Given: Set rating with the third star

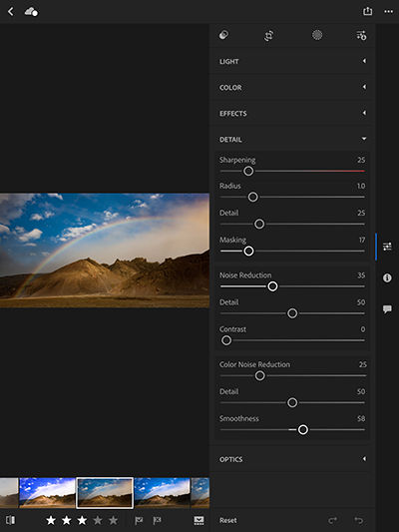Looking at the screenshot, I should click(x=82, y=520).
